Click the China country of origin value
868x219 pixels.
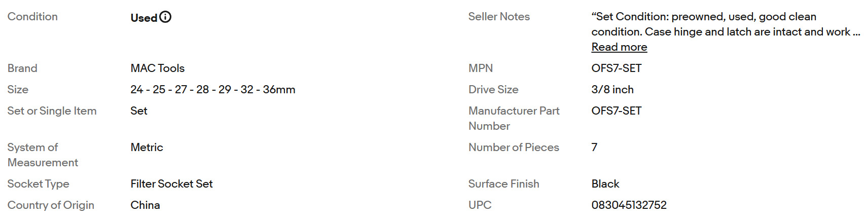[145, 205]
